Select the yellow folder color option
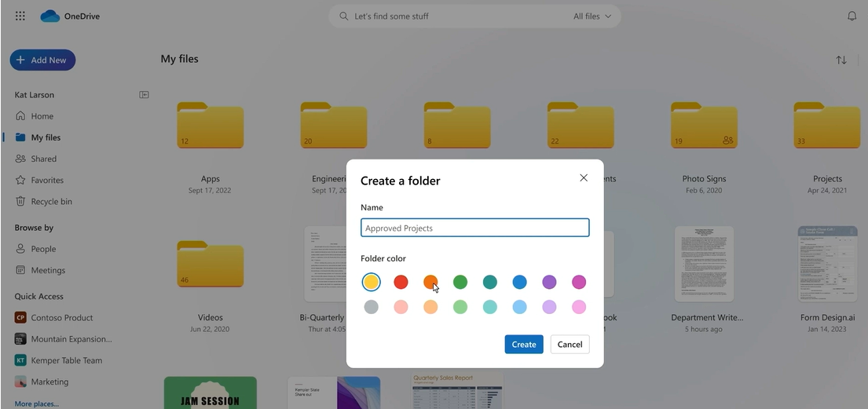The width and height of the screenshot is (868, 409). pos(372,282)
